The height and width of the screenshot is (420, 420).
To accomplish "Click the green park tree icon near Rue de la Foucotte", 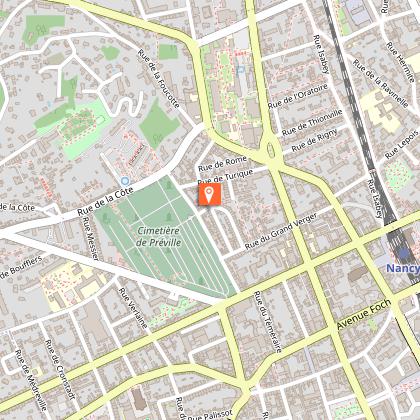I will (158, 137).
